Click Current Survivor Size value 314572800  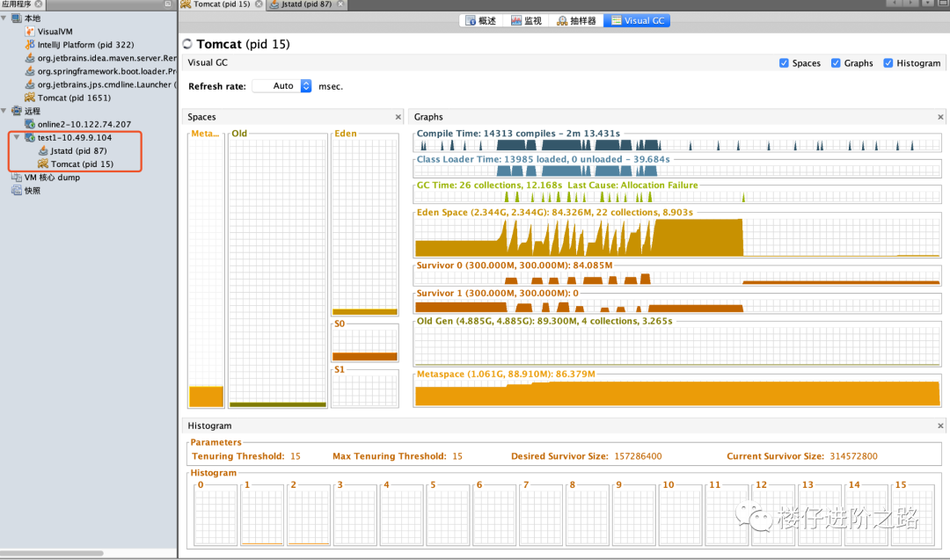(853, 456)
